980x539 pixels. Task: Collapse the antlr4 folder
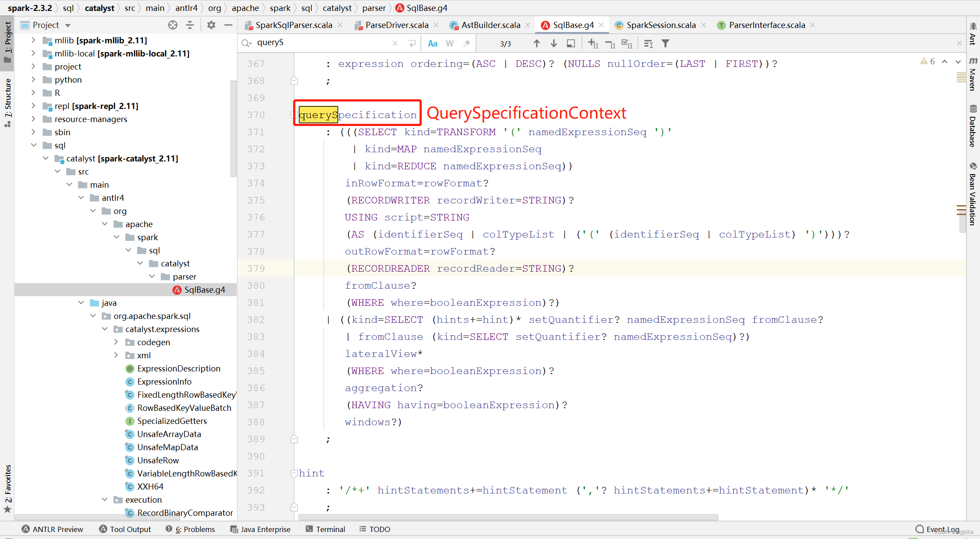pyautogui.click(x=81, y=198)
